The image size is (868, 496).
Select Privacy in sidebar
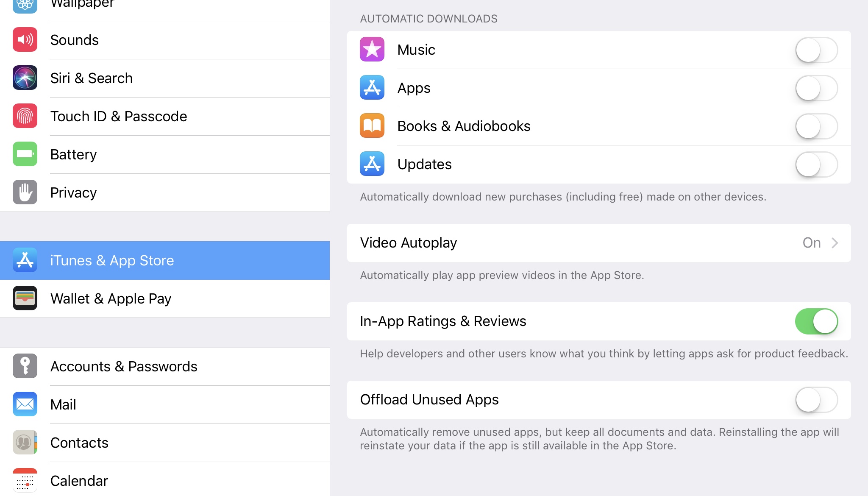click(165, 192)
